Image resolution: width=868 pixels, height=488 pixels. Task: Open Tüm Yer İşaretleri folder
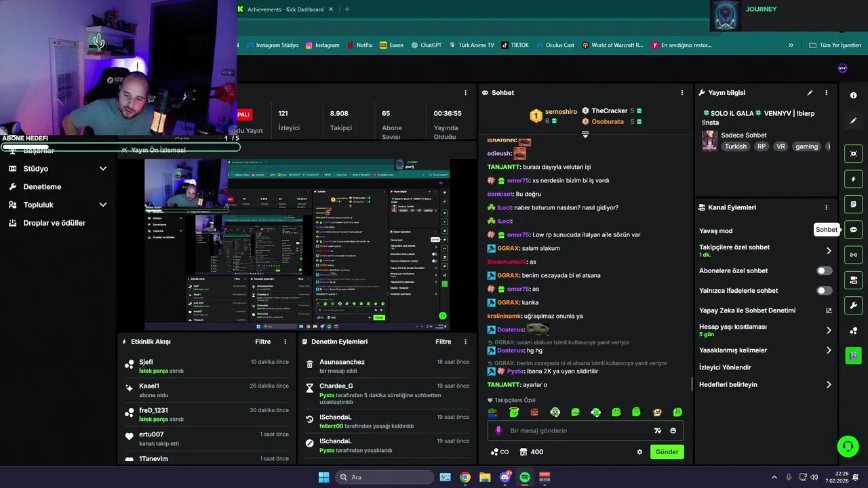(835, 45)
